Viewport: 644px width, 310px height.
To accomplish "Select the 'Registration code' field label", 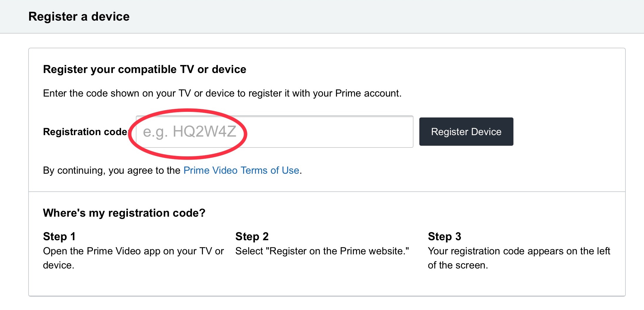I will [x=85, y=132].
